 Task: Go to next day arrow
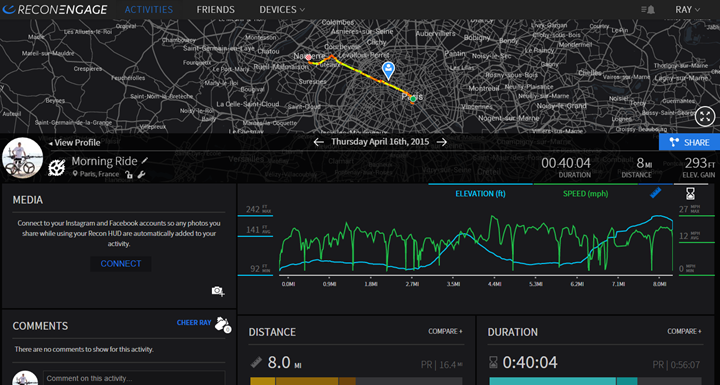click(x=442, y=142)
